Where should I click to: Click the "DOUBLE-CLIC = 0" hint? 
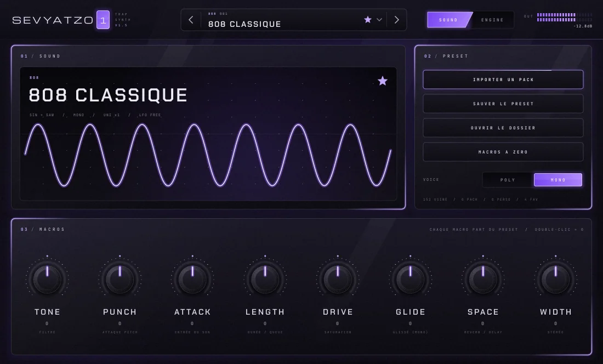coord(559,230)
